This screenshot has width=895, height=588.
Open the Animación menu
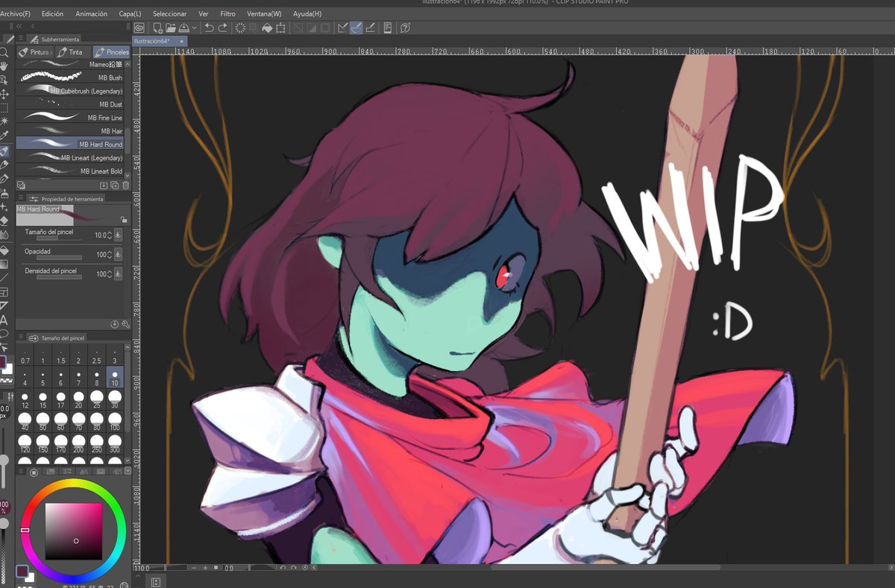coord(91,13)
